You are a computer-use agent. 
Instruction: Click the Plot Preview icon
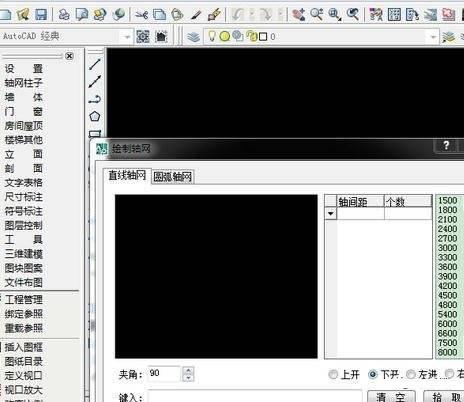82,14
